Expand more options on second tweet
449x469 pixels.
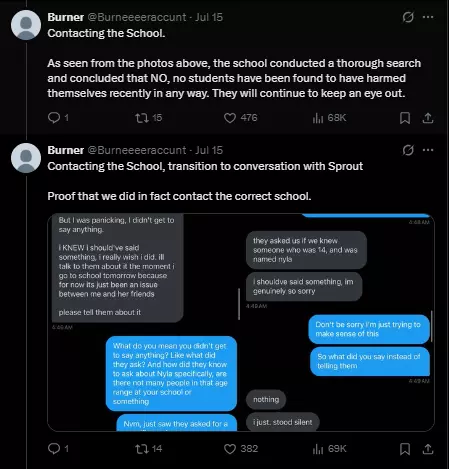tap(428, 150)
